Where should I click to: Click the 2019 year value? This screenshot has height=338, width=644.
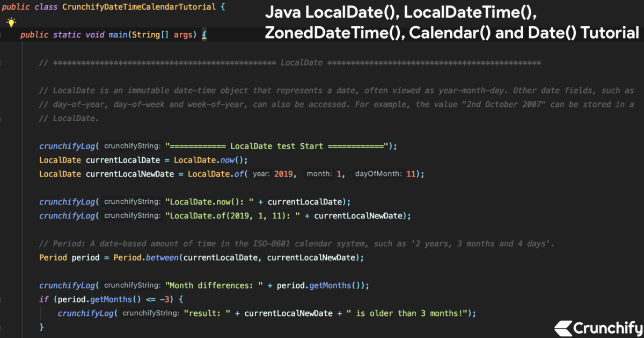[283, 174]
